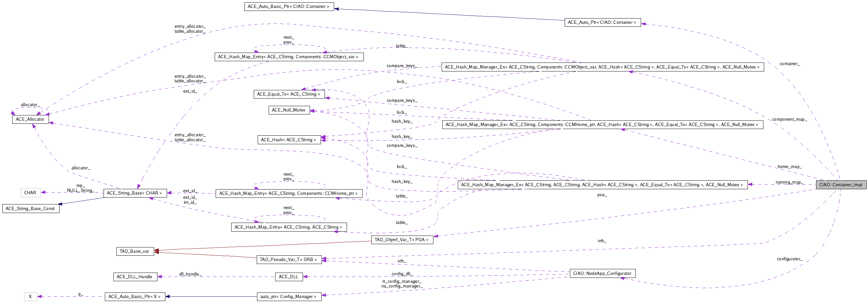The width and height of the screenshot is (868, 306).
Task: Click the rt_config_manager_ edge label
Action: point(402,282)
